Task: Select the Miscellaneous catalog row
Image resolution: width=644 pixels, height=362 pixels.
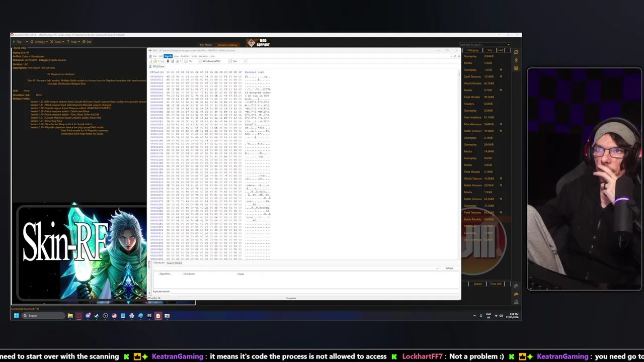Action: click(x=487, y=124)
